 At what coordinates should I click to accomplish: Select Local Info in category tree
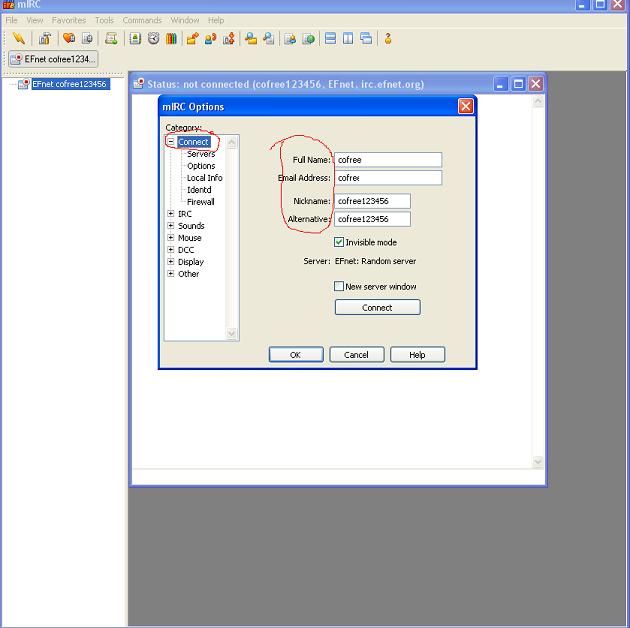pos(205,178)
